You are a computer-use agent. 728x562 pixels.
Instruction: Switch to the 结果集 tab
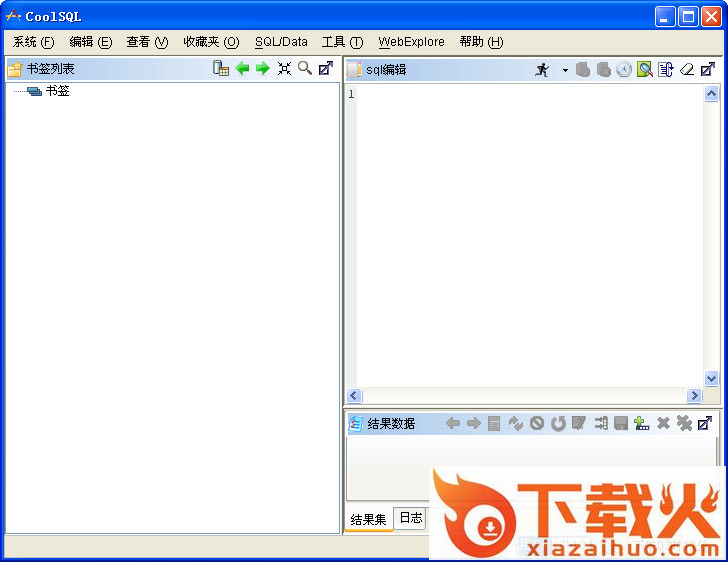click(x=368, y=519)
